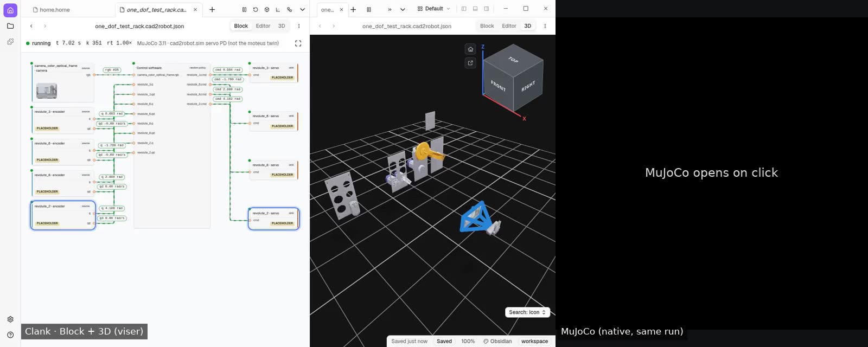Toggle the left sidebar panel layout icon

(464, 9)
